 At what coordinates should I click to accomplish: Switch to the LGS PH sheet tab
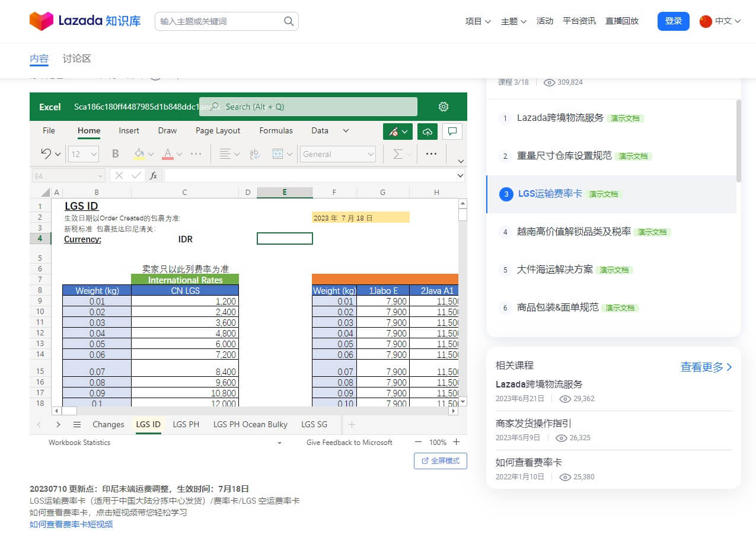tap(186, 424)
